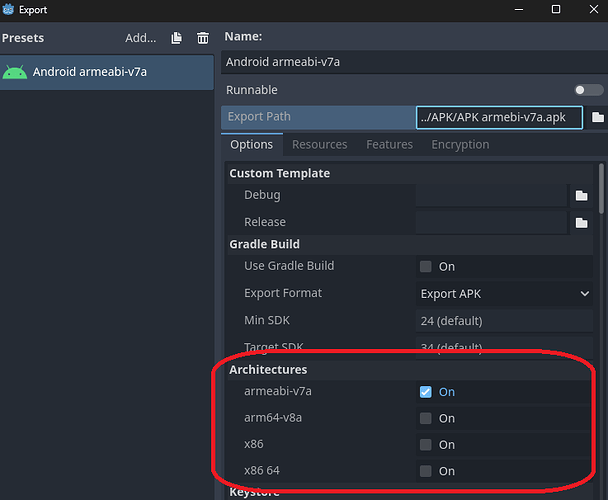Collapse the Architectures section header
Viewport: 608px width, 500px height.
point(410,370)
